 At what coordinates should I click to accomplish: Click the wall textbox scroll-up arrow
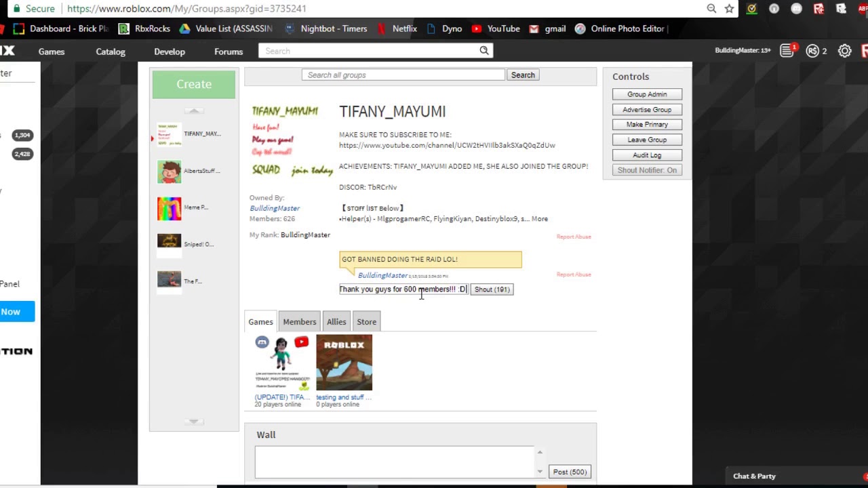[540, 452]
